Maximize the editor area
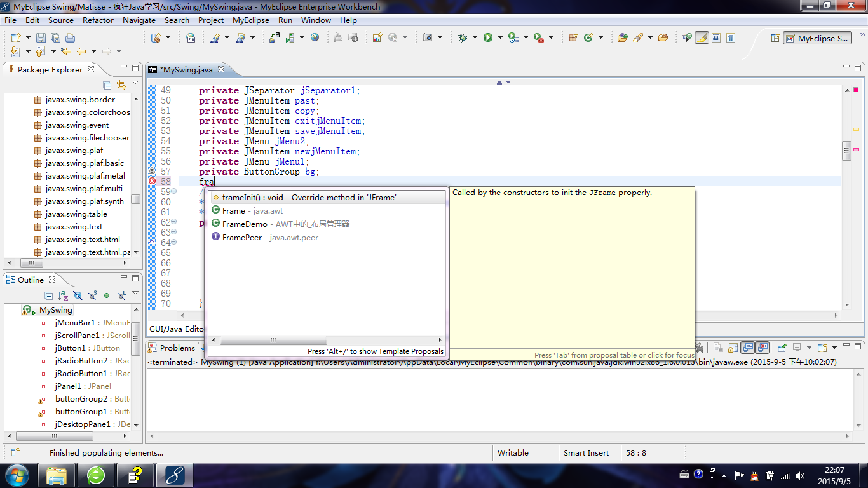The image size is (868, 488). [858, 67]
